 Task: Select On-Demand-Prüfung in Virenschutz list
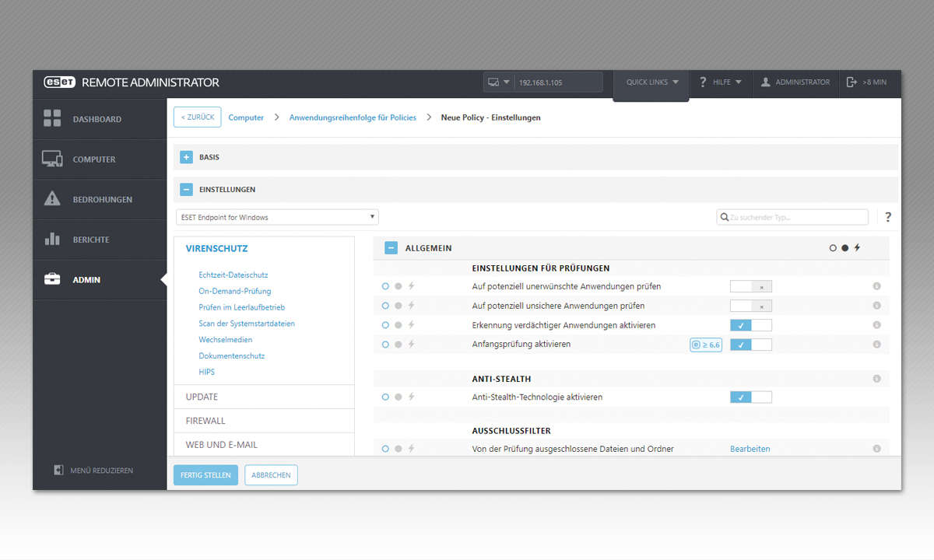235,291
